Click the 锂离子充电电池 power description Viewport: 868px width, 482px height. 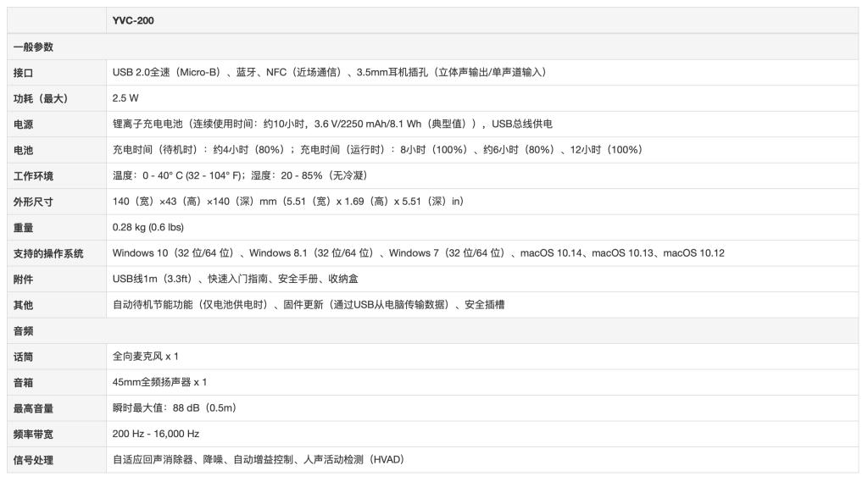pos(332,125)
